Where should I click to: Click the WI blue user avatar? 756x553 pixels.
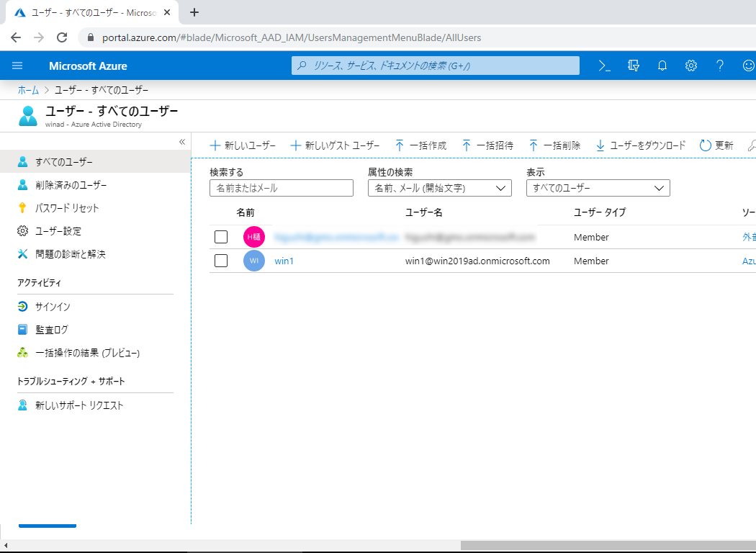254,261
